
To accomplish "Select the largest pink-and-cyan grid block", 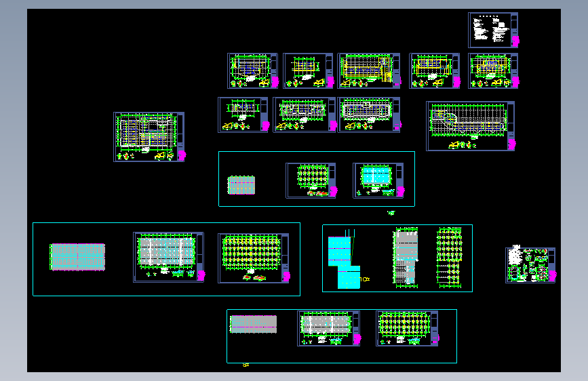I will (77, 257).
